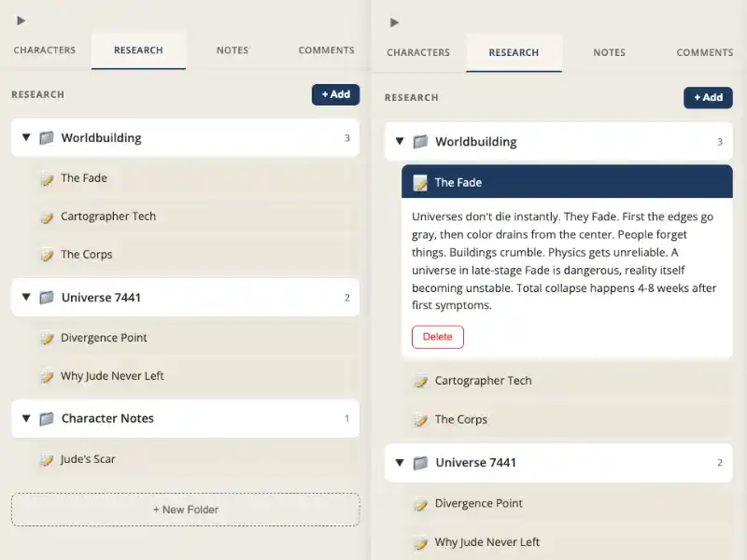Screen dimensions: 747x560
Task: Click the Worldbuilding folder icon in the right panel
Action: tap(420, 142)
